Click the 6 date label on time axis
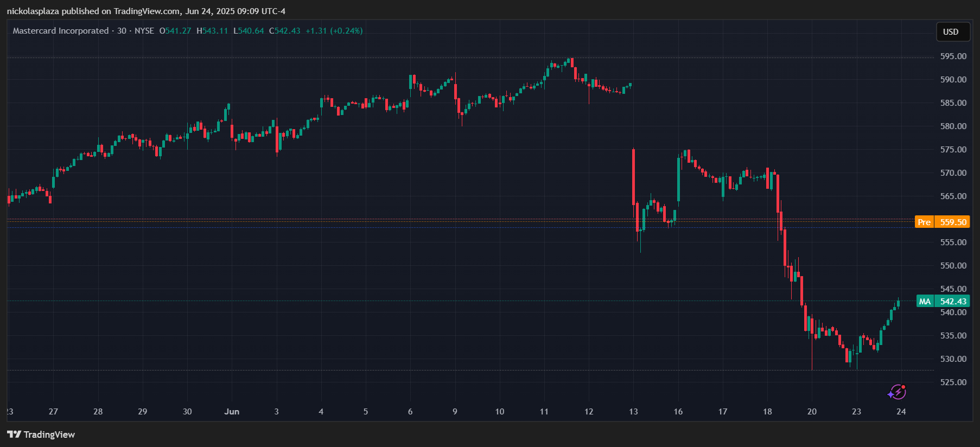Viewport: 980px width, 447px height. tap(410, 412)
